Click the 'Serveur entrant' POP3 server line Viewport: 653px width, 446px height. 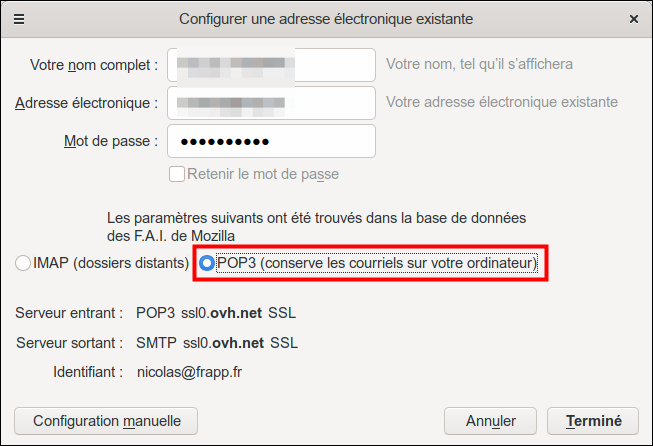[x=215, y=313]
